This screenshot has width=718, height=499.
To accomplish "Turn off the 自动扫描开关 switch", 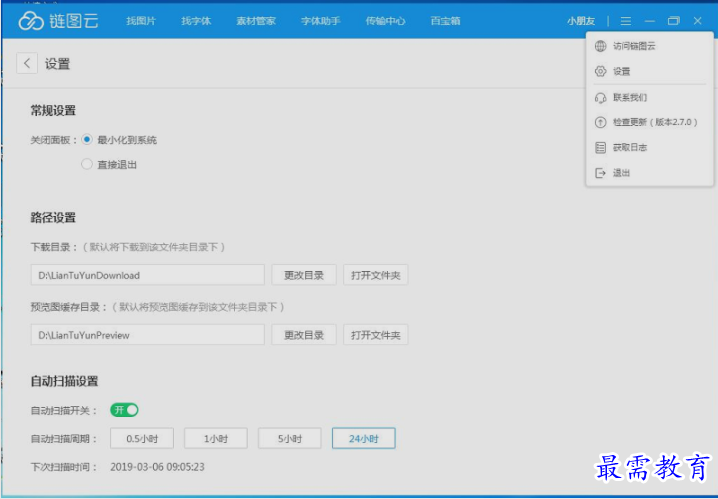I will pyautogui.click(x=124, y=410).
